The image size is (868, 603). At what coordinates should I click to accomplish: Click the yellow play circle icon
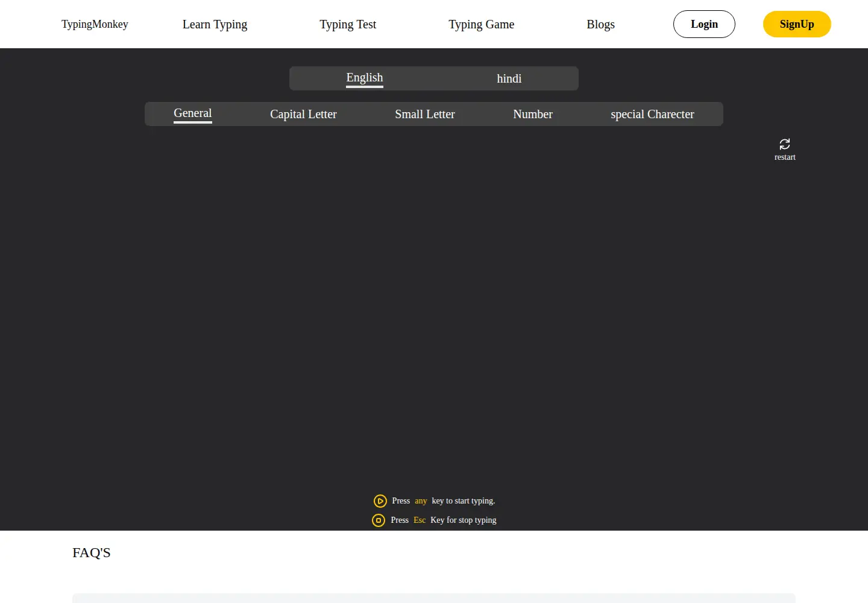(x=380, y=501)
